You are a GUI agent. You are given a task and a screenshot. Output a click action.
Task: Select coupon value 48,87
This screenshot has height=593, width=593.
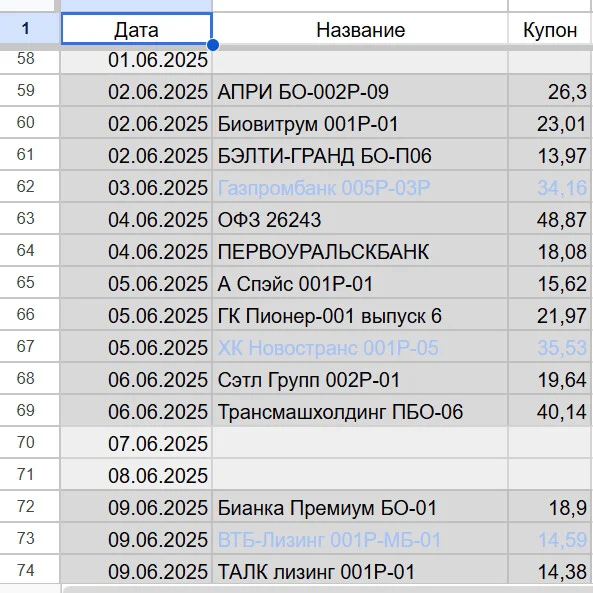coord(550,219)
